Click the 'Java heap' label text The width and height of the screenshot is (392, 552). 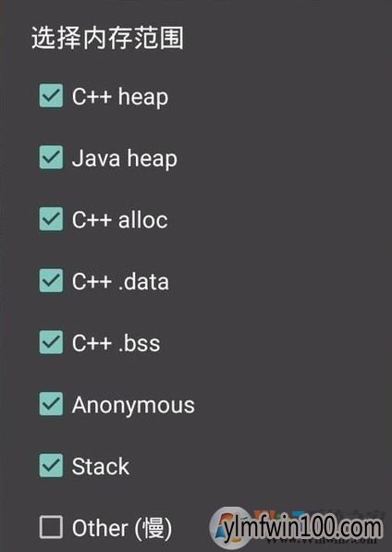[125, 158]
